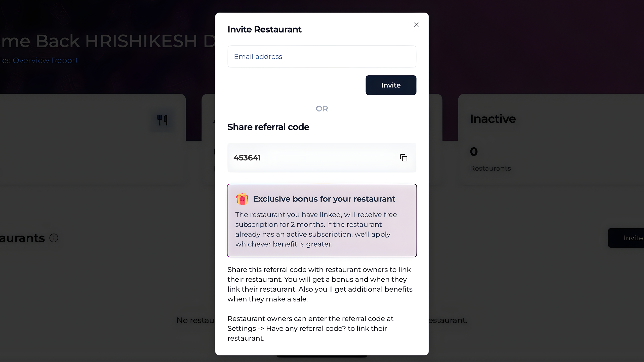This screenshot has width=644, height=362.
Task: Click the OR divider text
Action: pos(322,109)
